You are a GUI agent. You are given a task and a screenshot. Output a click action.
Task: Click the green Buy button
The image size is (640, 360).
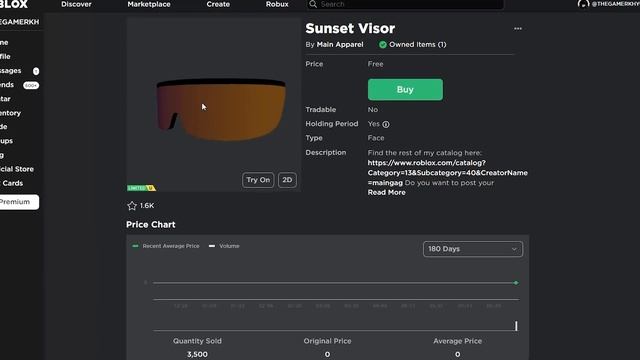pos(405,90)
